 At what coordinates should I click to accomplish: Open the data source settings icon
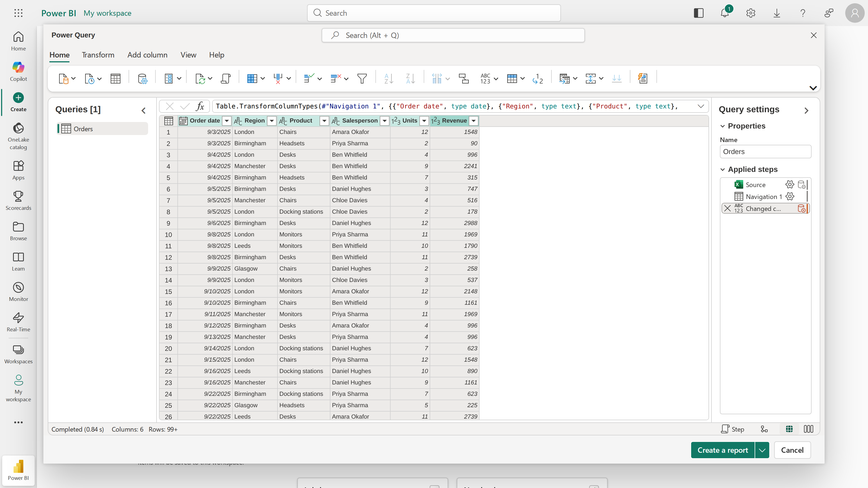[142, 78]
